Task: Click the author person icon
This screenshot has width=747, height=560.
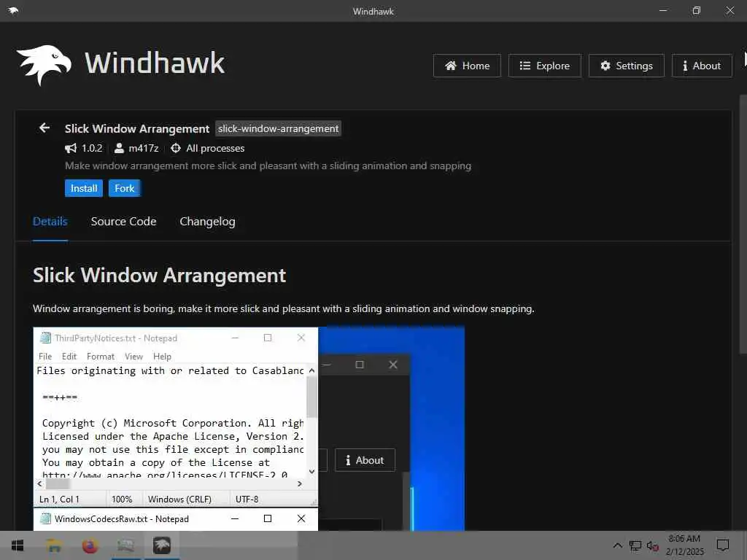Action: pos(119,148)
